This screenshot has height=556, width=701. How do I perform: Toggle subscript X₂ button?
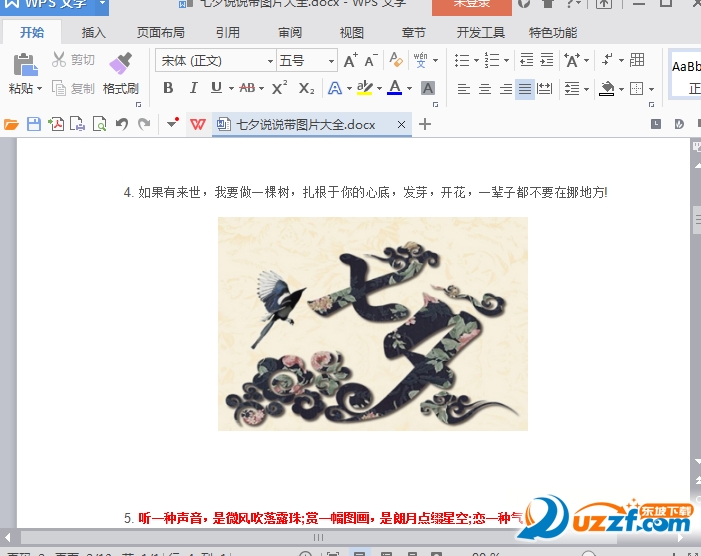click(x=306, y=88)
